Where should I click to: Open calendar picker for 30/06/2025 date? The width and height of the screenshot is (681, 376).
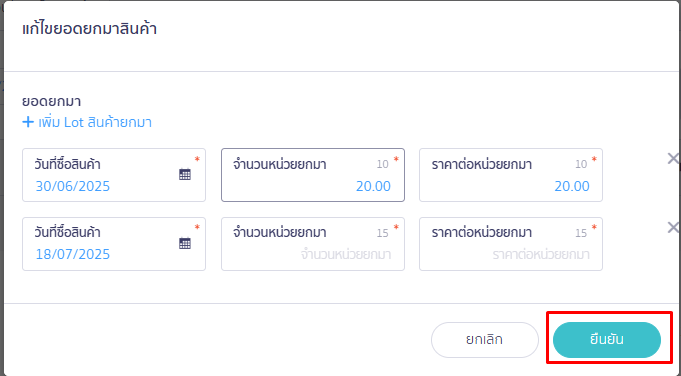[x=185, y=175]
